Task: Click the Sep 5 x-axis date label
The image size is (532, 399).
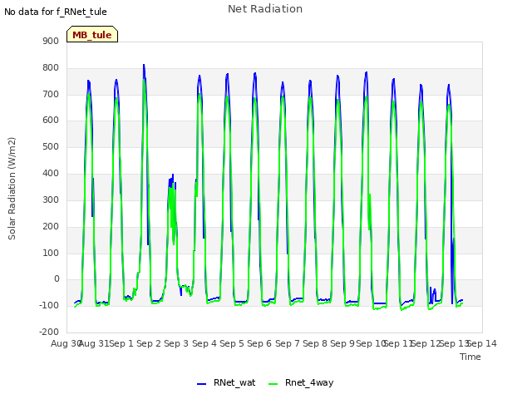Action: pyautogui.click(x=232, y=343)
